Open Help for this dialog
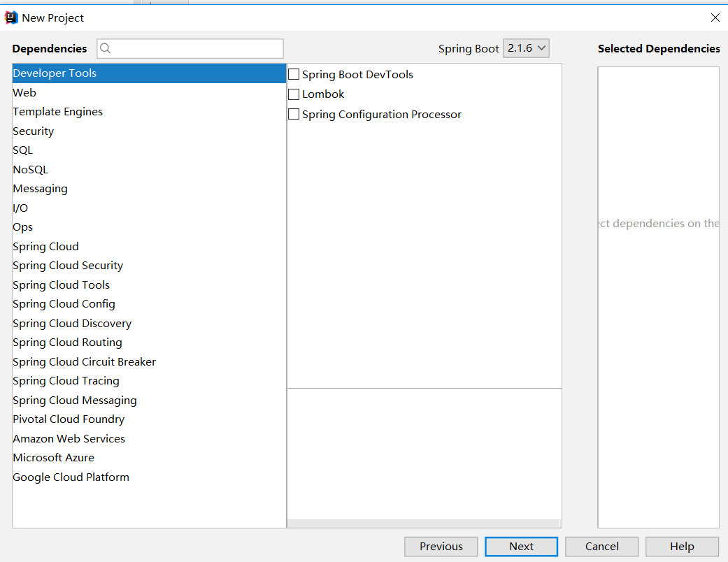The image size is (728, 562). 682,547
